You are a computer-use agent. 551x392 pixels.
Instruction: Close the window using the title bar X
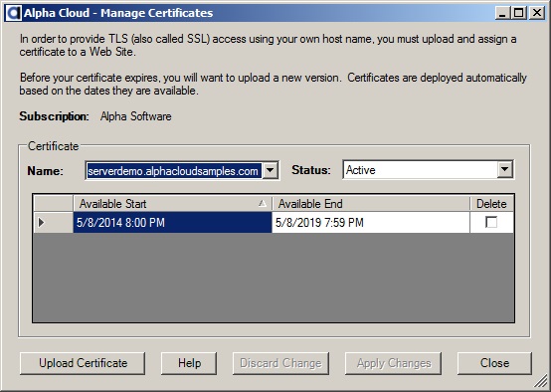pos(537,13)
